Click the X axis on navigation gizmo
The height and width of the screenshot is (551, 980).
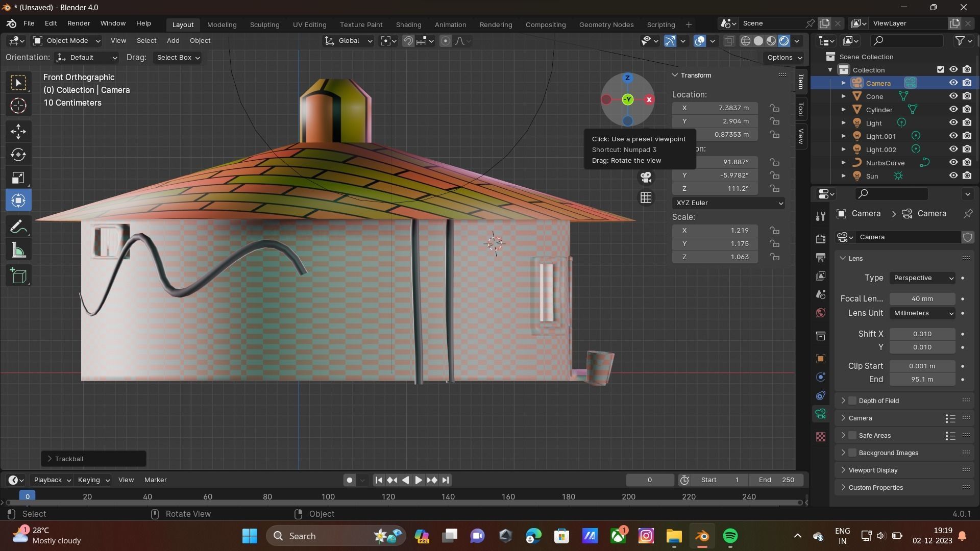[649, 100]
